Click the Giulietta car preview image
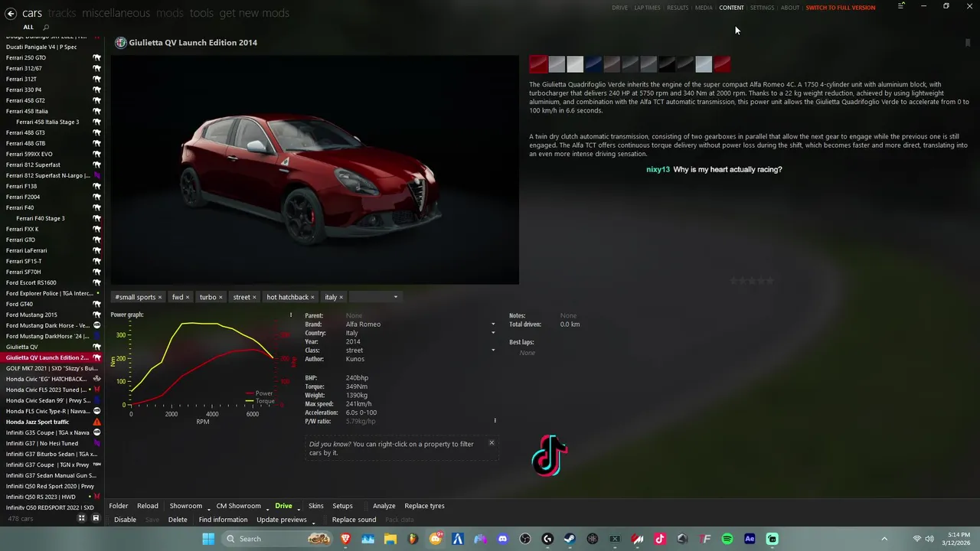 point(315,169)
